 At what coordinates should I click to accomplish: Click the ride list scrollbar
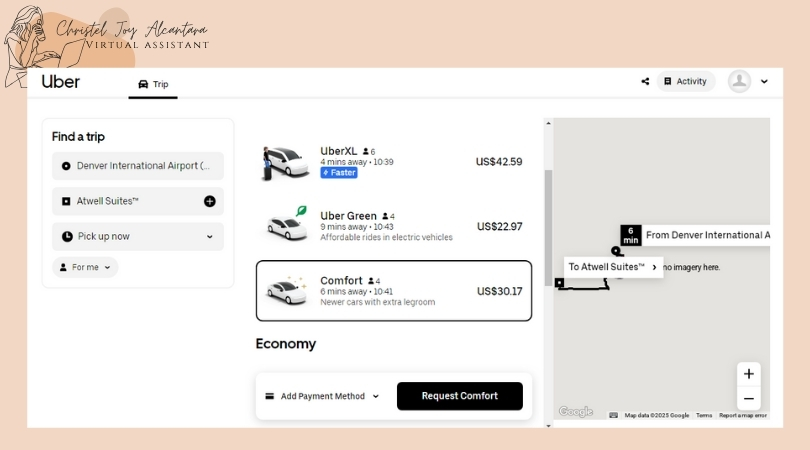[547, 228]
